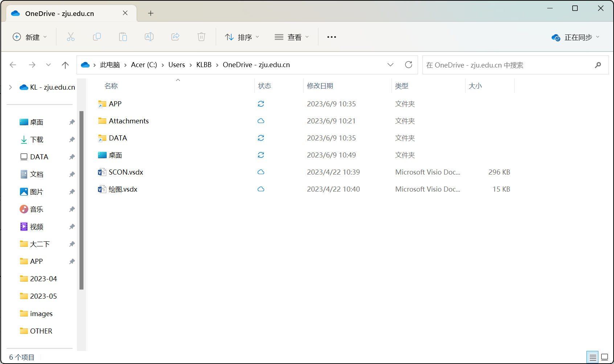Click KLBB in the breadcrumb path
Image resolution: width=614 pixels, height=364 pixels.
[x=204, y=65]
